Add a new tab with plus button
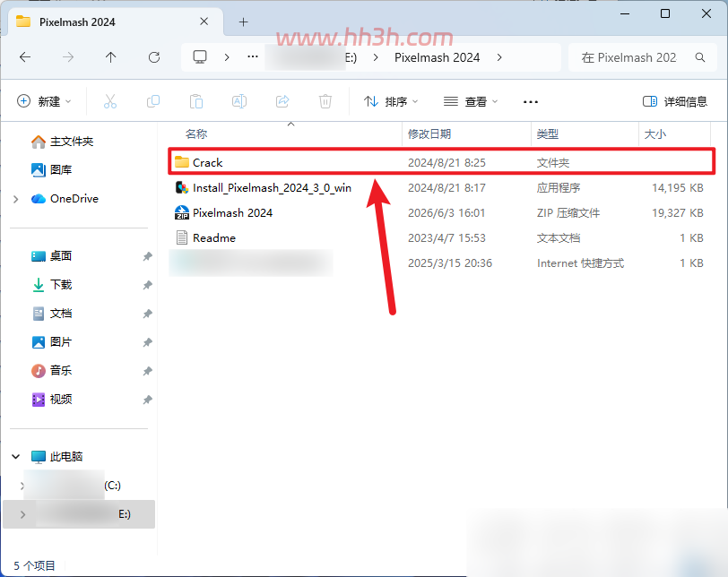This screenshot has height=577, width=728. (x=243, y=22)
